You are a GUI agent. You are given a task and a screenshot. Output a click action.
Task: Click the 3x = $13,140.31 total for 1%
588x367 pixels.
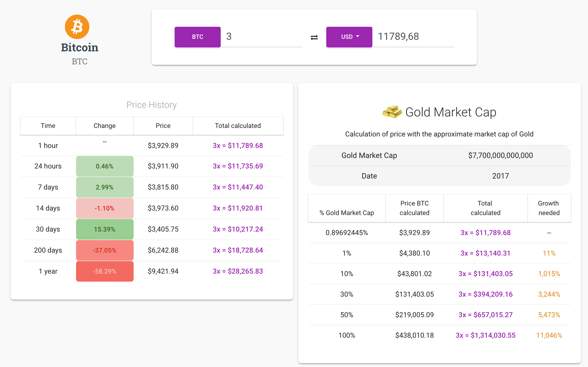pyautogui.click(x=485, y=253)
